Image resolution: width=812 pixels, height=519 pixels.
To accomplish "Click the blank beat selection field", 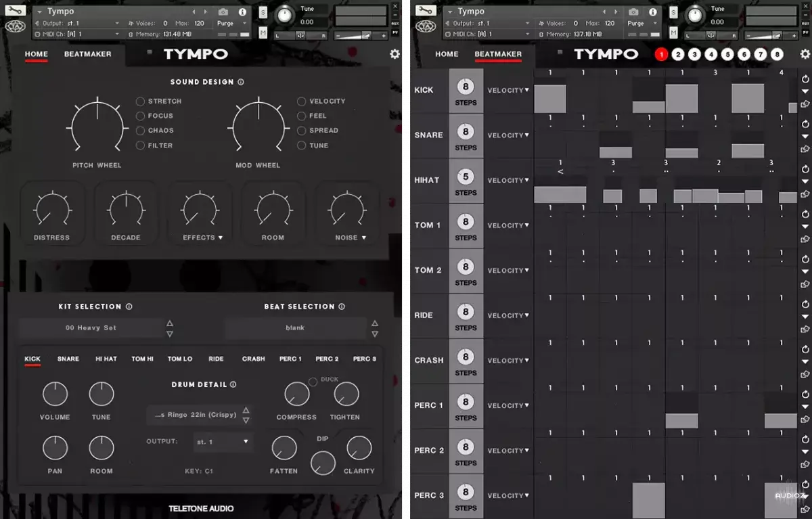I will click(296, 328).
